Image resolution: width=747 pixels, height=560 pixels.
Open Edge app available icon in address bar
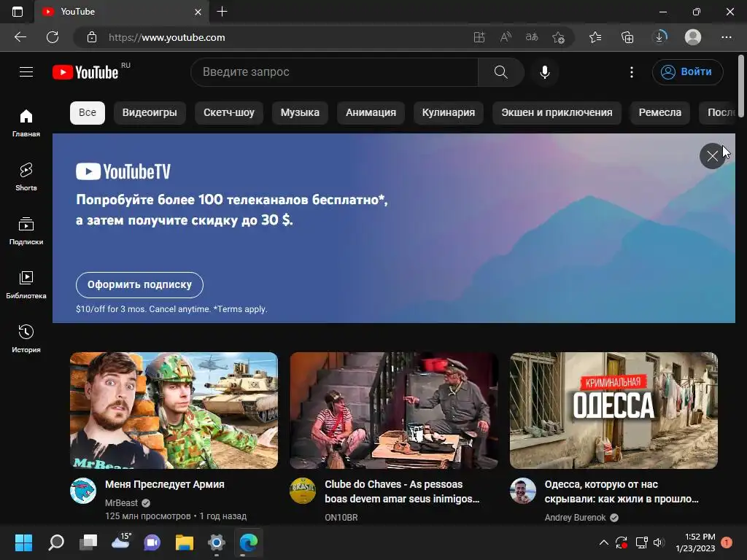pyautogui.click(x=479, y=37)
